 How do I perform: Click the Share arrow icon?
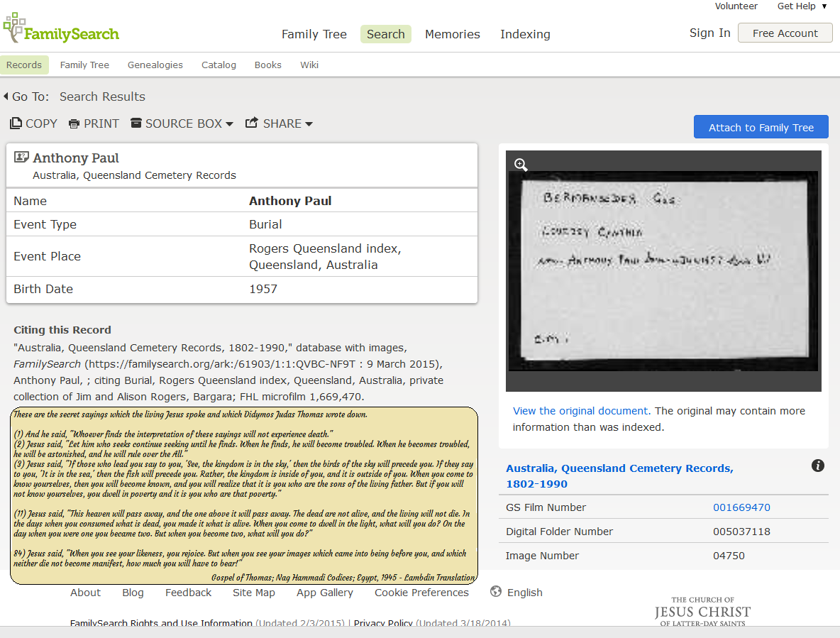[x=252, y=123]
